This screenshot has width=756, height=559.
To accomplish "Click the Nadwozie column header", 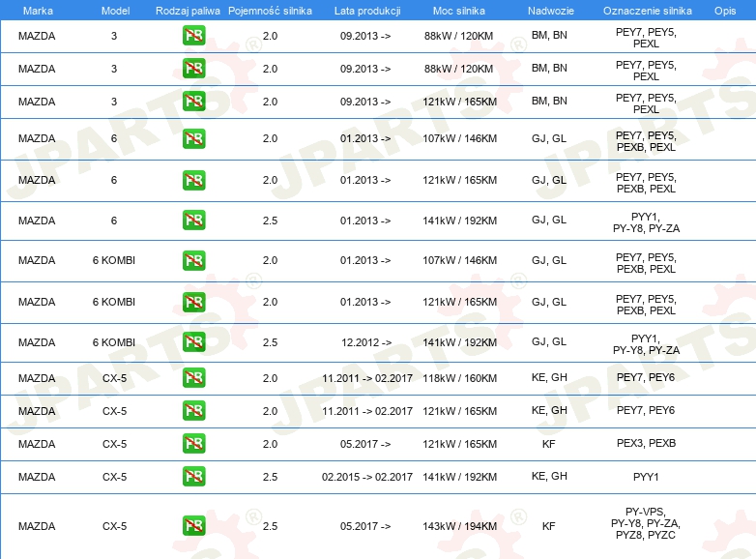I will 551,11.
